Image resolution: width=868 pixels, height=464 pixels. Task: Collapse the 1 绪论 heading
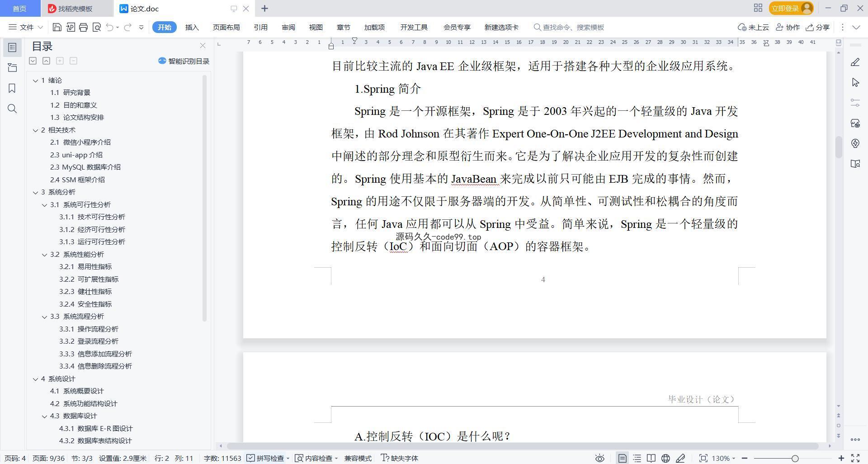pos(35,80)
